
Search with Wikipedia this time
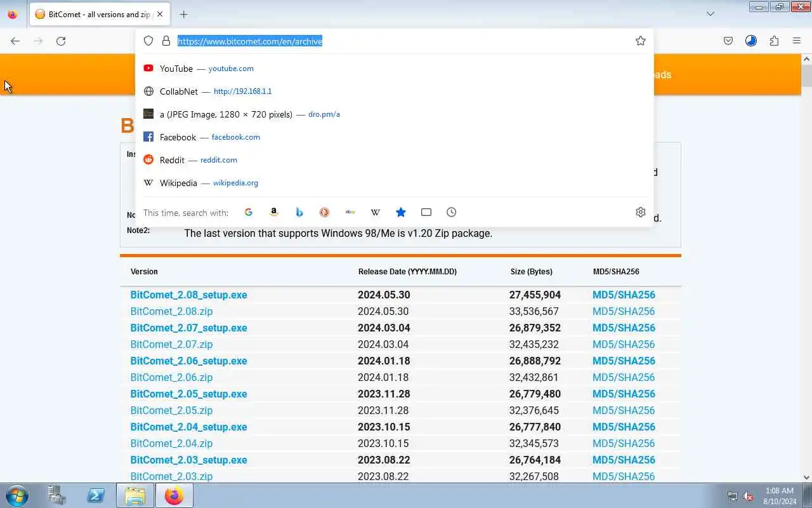pos(376,212)
